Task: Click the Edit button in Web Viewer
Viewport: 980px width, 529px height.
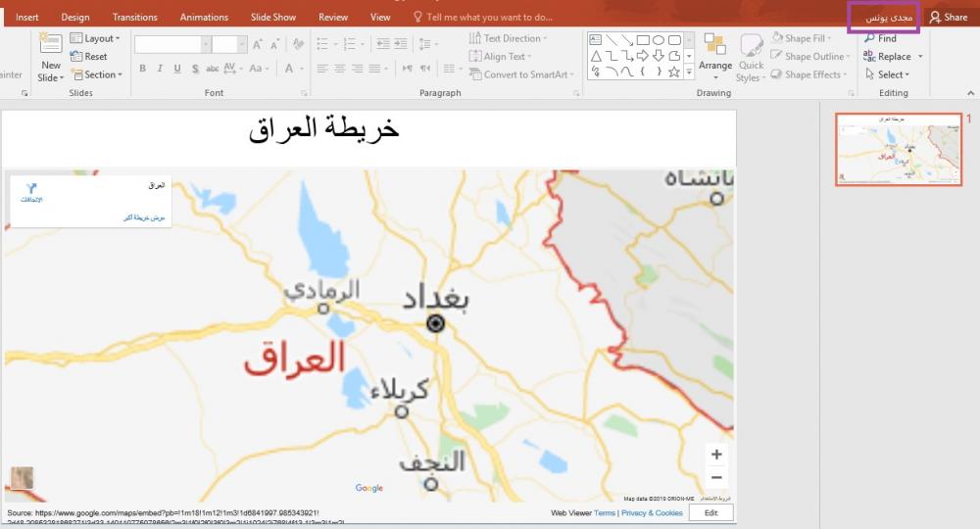Action: [x=710, y=512]
